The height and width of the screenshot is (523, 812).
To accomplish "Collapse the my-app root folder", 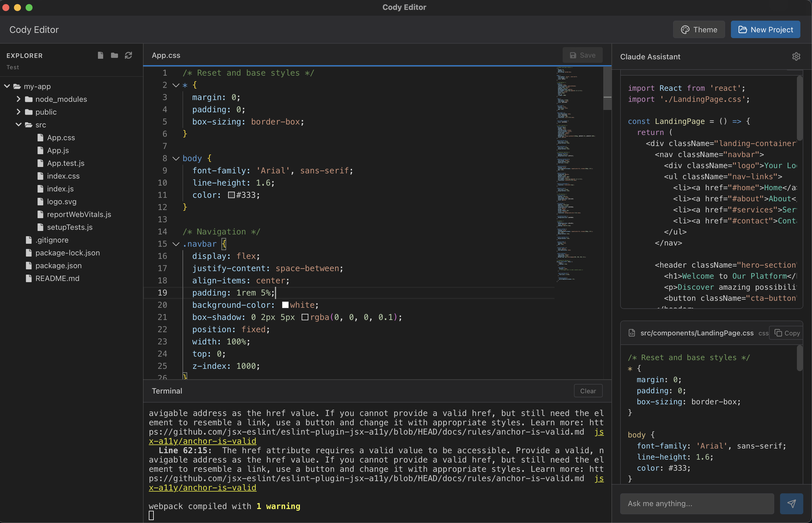I will point(7,86).
